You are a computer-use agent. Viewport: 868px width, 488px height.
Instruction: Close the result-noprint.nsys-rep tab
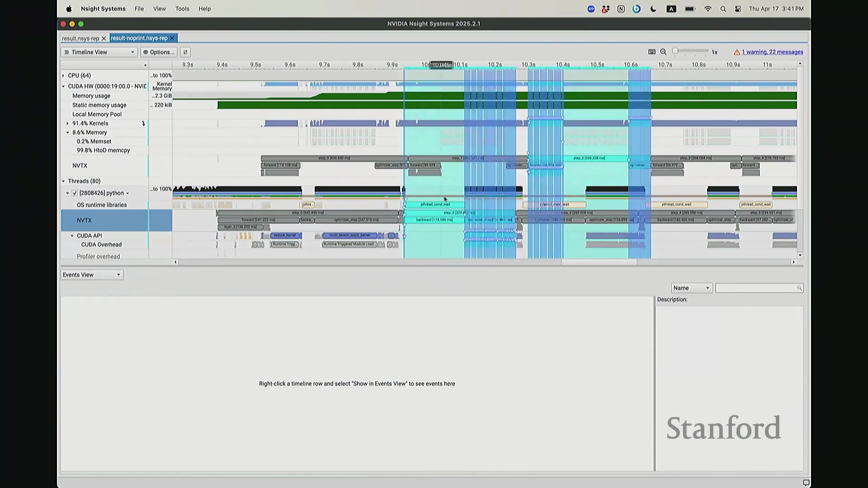pos(172,38)
